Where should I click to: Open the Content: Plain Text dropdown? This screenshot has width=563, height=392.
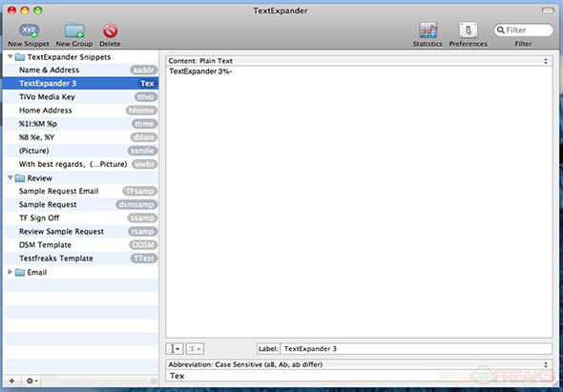pyautogui.click(x=359, y=61)
